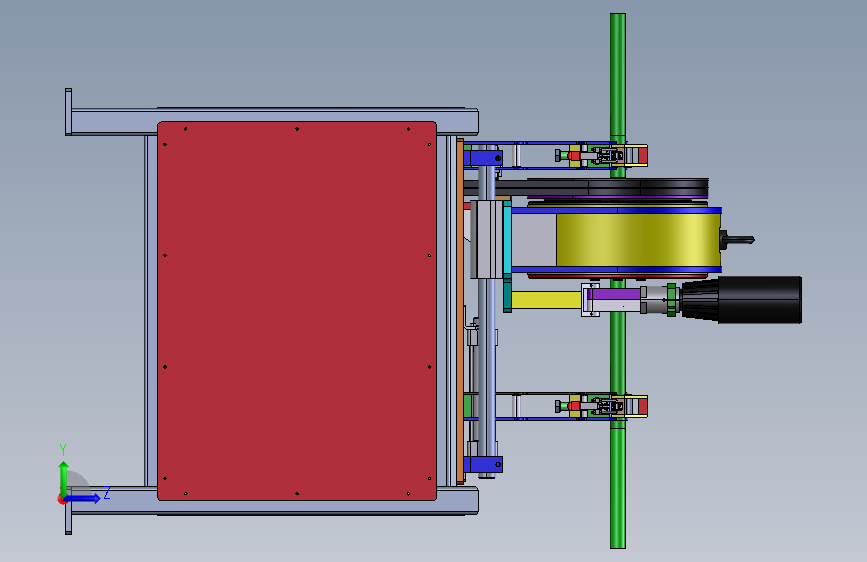867x562 pixels.
Task: Click the upper toggle clamp assembly
Action: pyautogui.click(x=601, y=155)
